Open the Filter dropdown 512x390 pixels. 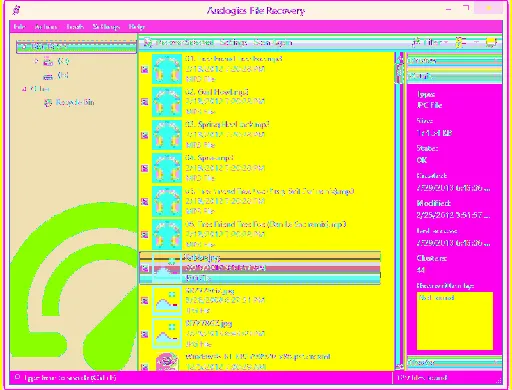point(430,42)
